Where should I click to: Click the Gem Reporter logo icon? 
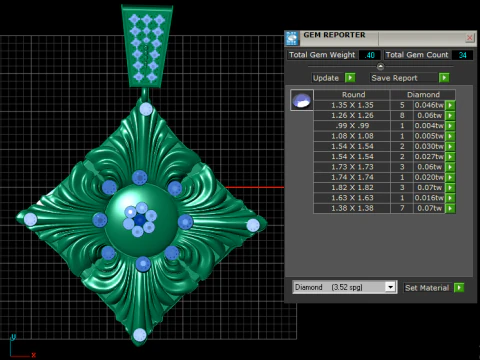pyautogui.click(x=292, y=39)
